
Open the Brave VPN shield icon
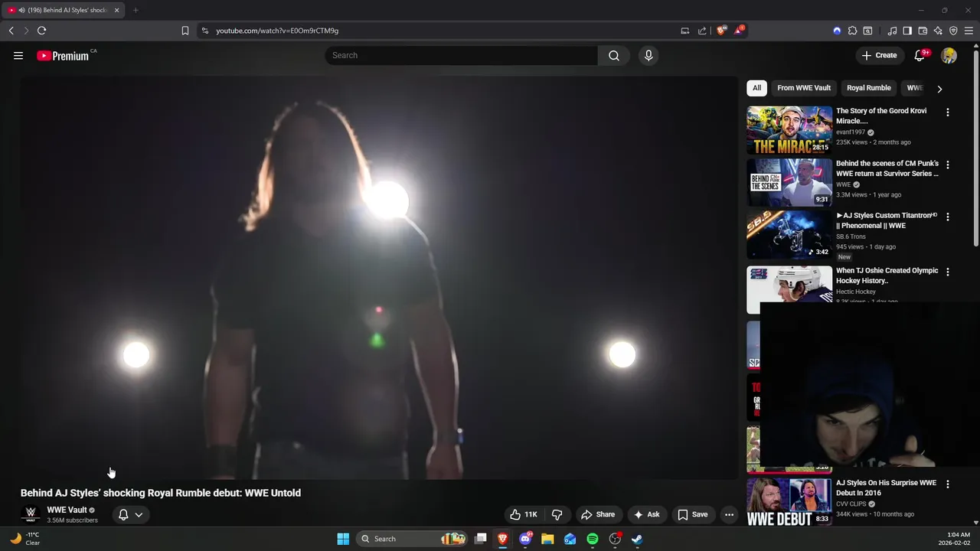tap(953, 31)
